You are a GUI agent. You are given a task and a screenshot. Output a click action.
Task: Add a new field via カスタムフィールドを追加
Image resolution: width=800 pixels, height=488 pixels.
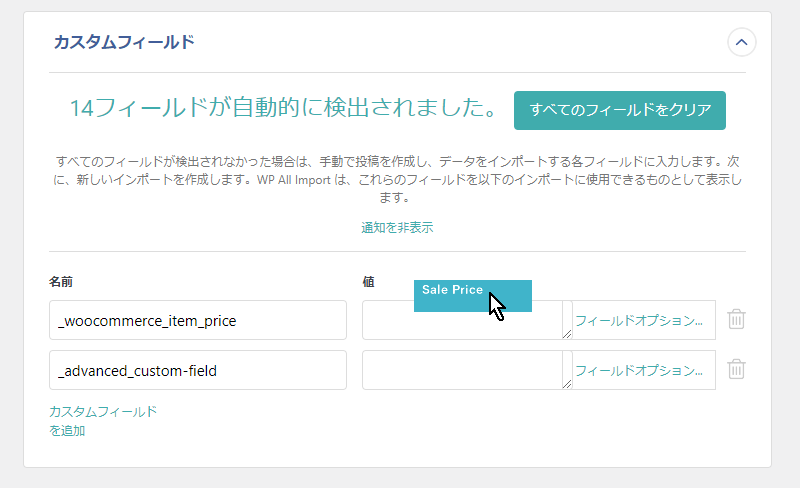click(x=103, y=421)
